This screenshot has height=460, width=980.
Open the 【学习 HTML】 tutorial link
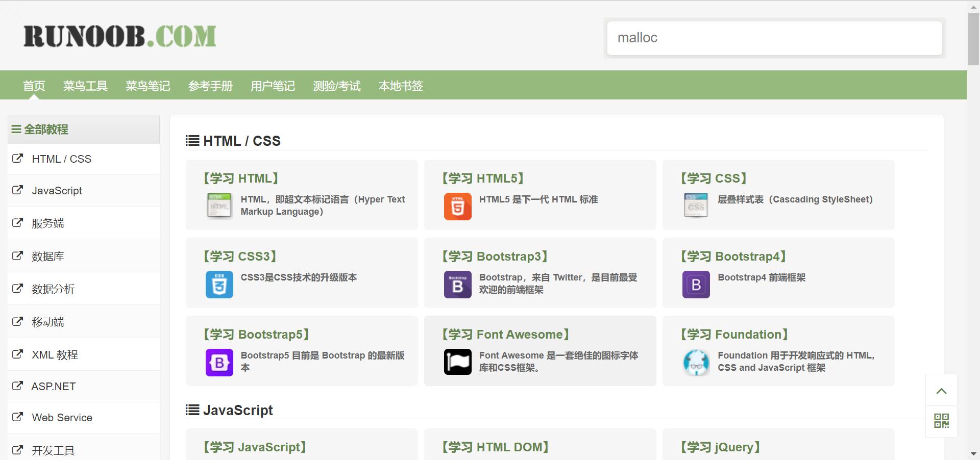[x=240, y=178]
